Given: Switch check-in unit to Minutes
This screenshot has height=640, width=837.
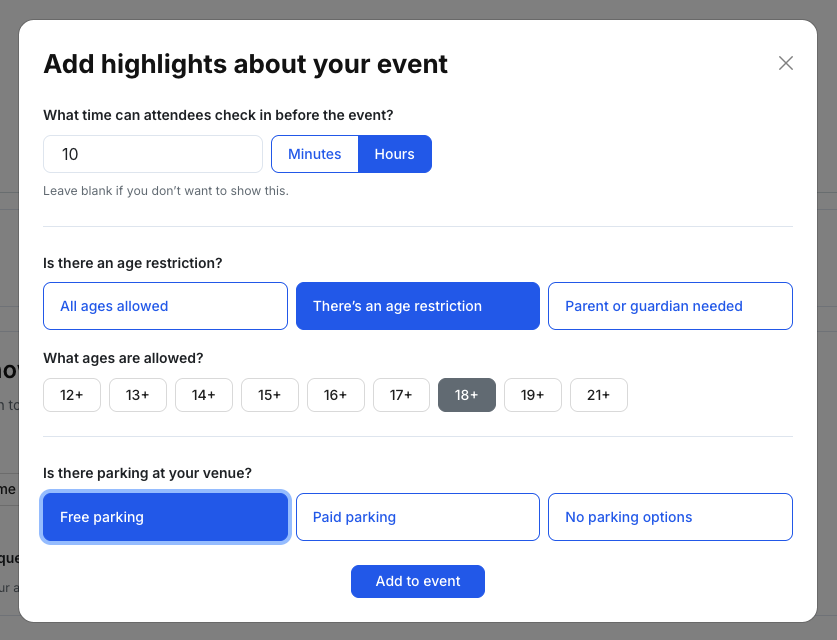Looking at the screenshot, I should click(315, 154).
